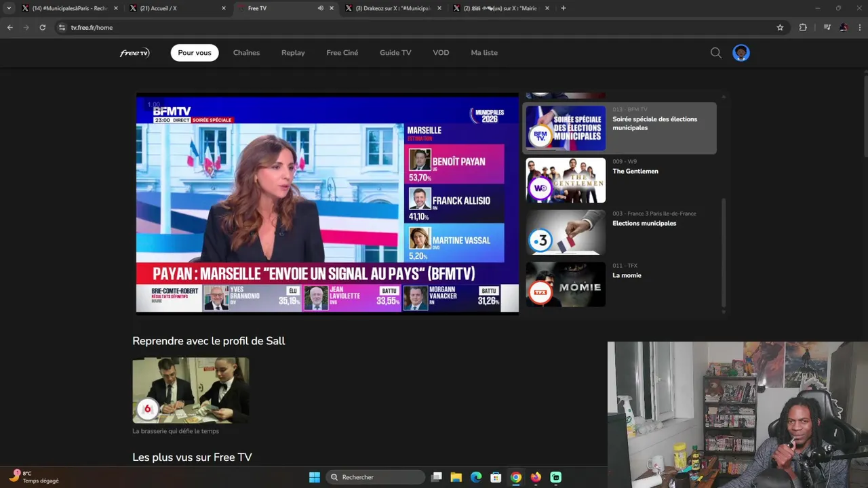Click 'La brasserie qui défie le temps' caption
Screen dimensions: 868x488
pos(176,431)
